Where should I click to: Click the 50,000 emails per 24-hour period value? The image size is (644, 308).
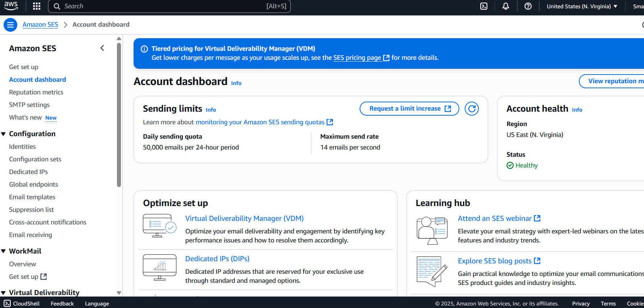(191, 147)
